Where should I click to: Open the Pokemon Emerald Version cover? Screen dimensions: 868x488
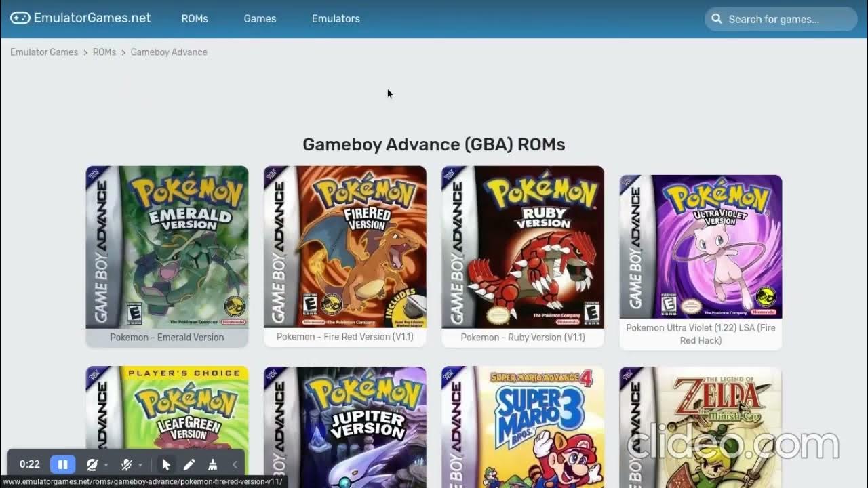[x=167, y=247]
